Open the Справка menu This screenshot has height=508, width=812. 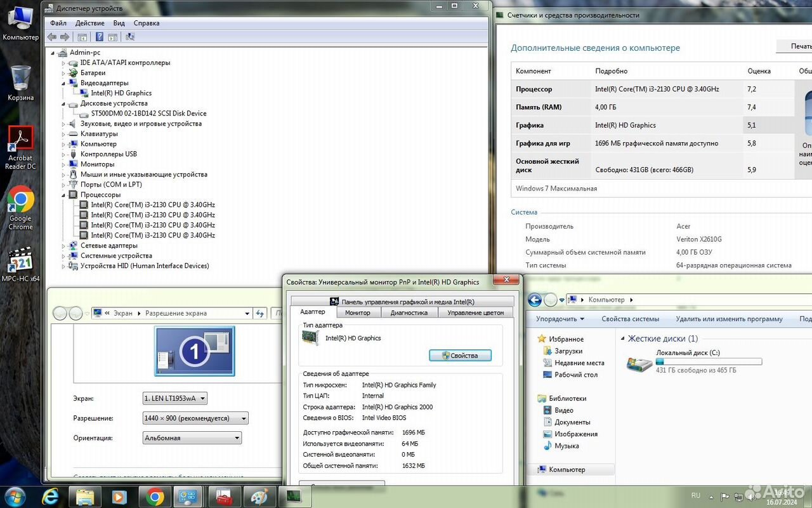[x=147, y=23]
